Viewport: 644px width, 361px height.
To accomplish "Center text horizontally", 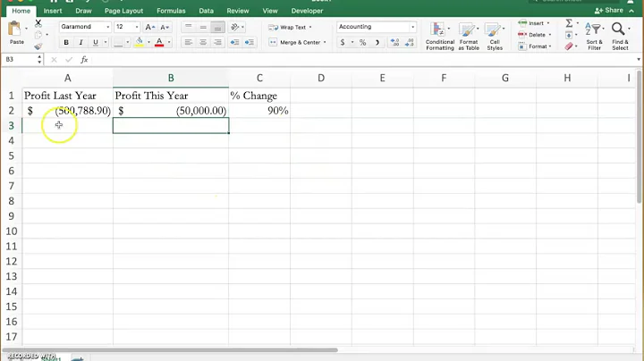I will pos(203,42).
